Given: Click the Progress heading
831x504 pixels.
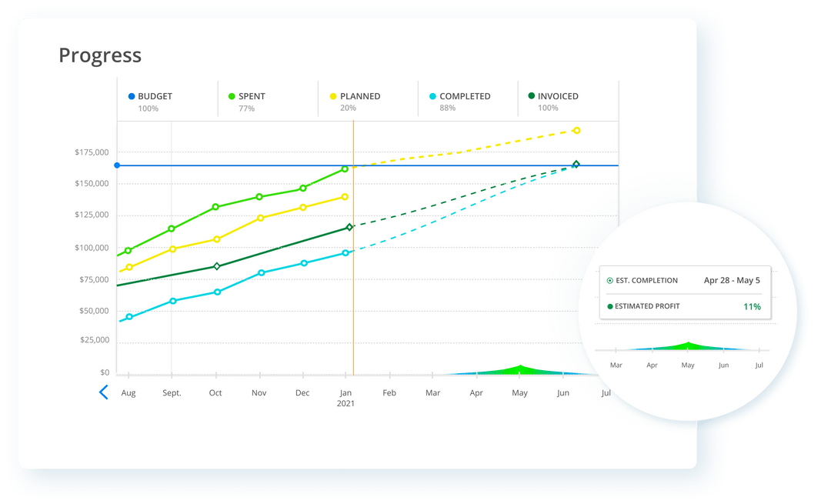Looking at the screenshot, I should click(100, 55).
